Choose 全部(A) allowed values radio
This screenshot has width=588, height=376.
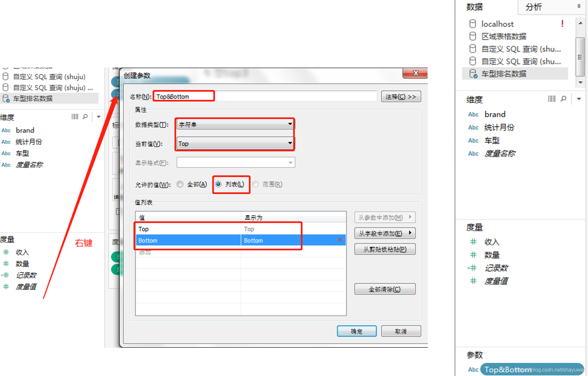click(x=180, y=184)
